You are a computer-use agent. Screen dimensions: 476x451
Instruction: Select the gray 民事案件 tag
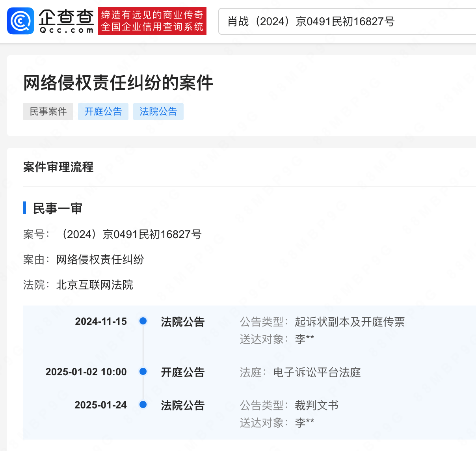48,112
